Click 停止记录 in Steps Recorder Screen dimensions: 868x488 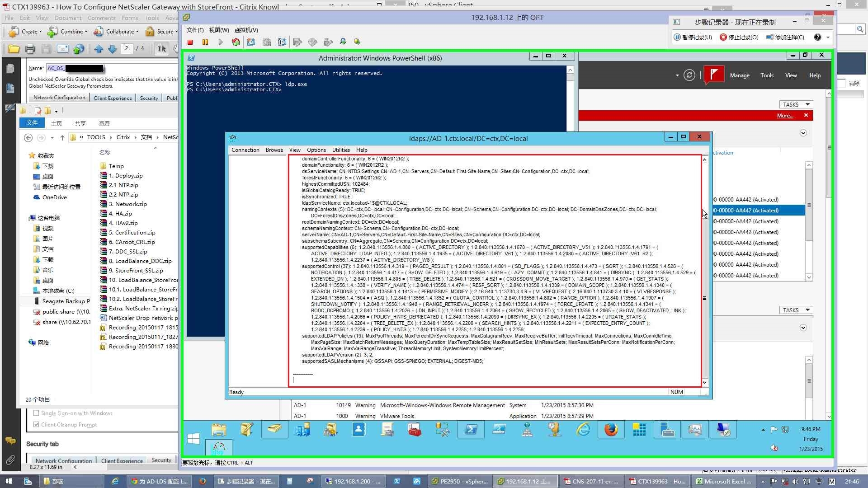click(739, 37)
